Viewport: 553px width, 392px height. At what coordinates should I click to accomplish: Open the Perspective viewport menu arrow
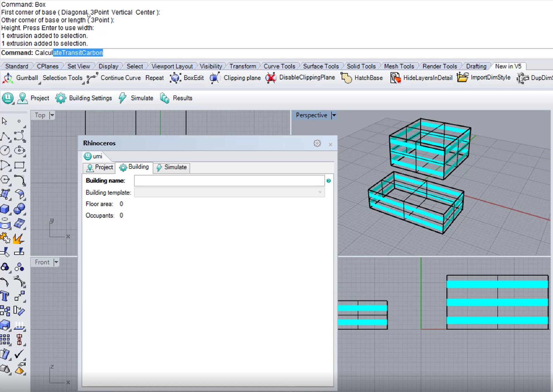[x=334, y=115]
